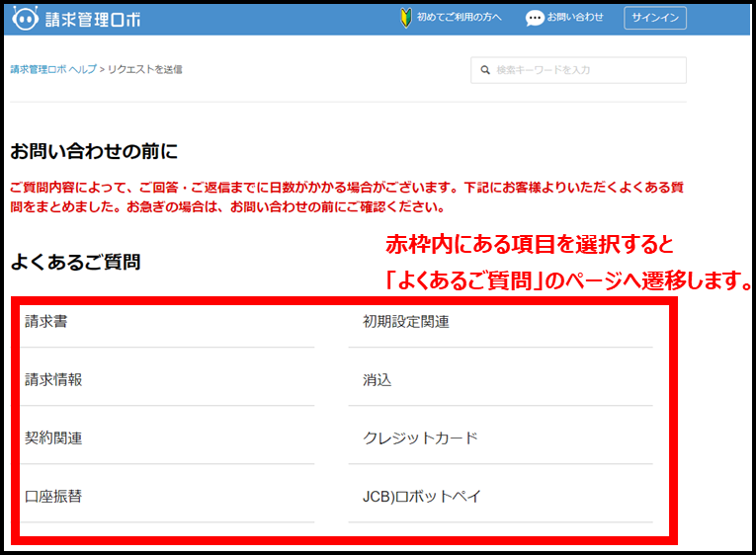Click the 請求管理ロボ robot logo icon
756x555 pixels.
[x=26, y=18]
